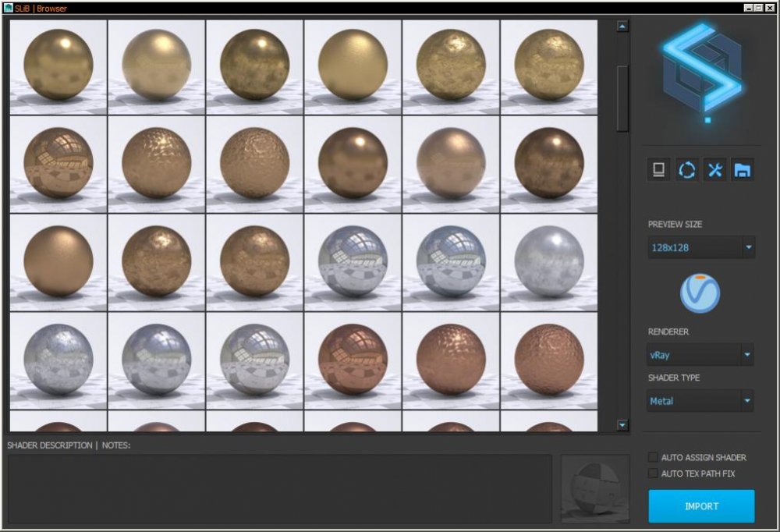
Task: Click the vertical scrollbar thumb
Action: (x=622, y=98)
